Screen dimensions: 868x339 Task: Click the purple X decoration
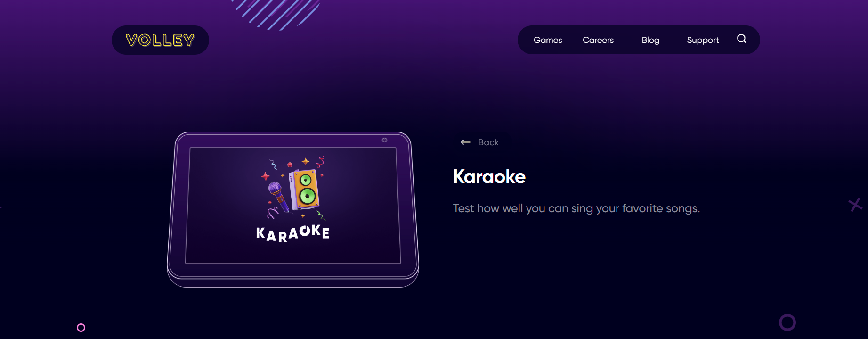(855, 205)
